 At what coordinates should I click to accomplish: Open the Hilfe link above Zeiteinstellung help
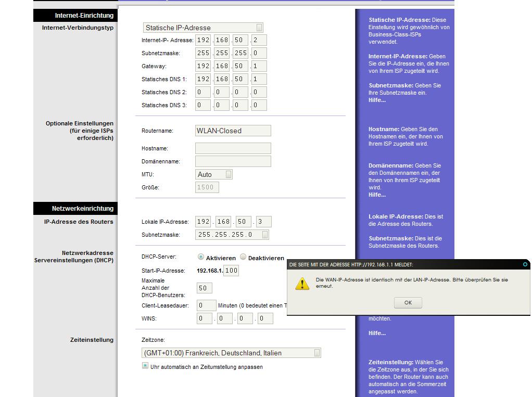[x=377, y=334]
